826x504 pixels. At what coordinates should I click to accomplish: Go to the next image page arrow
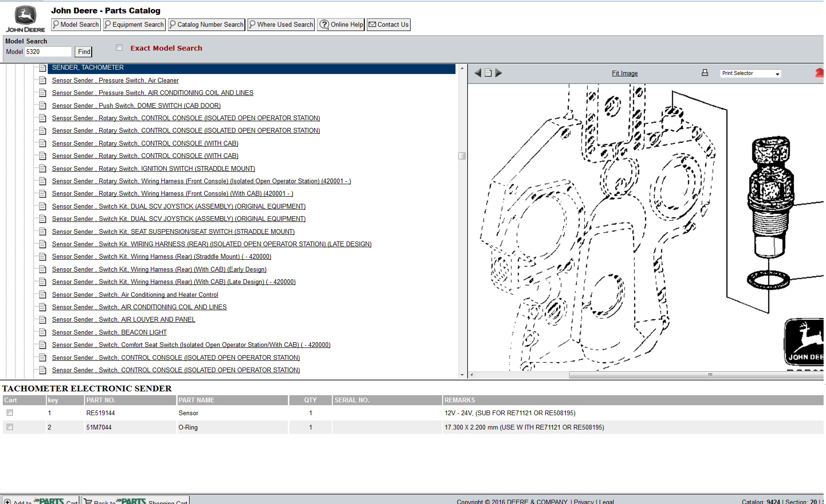tap(498, 73)
